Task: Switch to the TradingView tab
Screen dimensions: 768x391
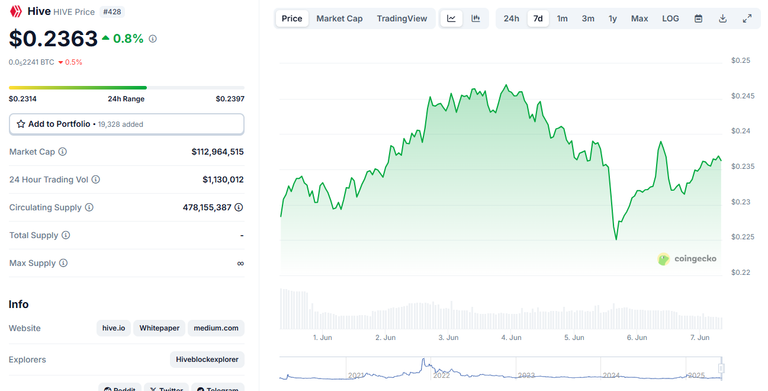Action: point(402,19)
